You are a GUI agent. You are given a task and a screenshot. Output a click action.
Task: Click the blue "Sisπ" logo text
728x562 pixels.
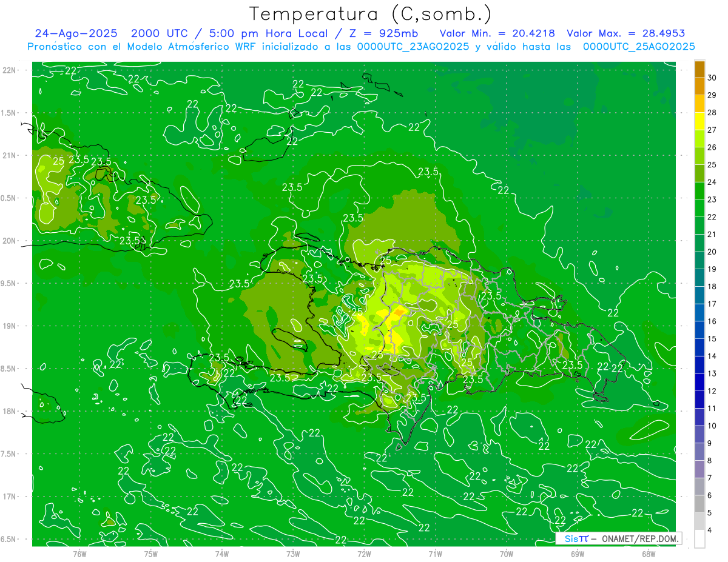coord(576,538)
